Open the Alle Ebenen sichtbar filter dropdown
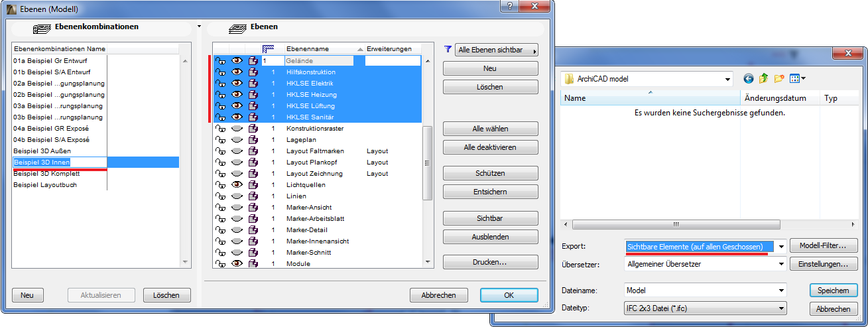868x327 pixels. 496,50
